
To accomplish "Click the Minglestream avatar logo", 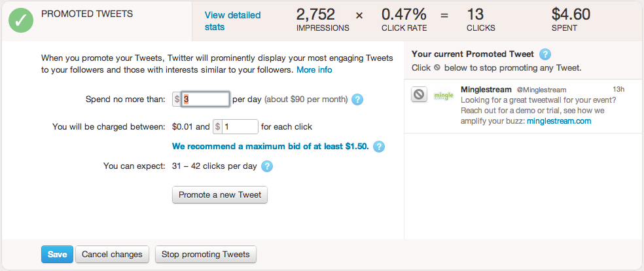I will click(x=444, y=96).
